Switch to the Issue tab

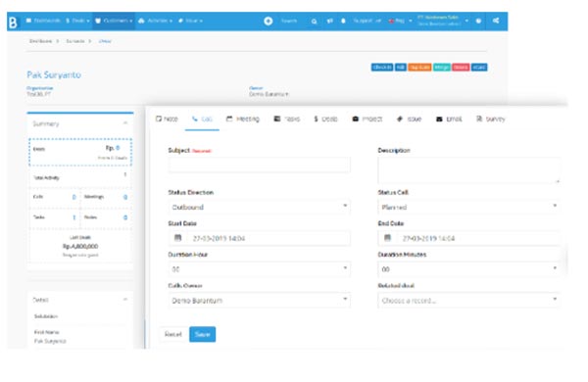[x=409, y=119]
